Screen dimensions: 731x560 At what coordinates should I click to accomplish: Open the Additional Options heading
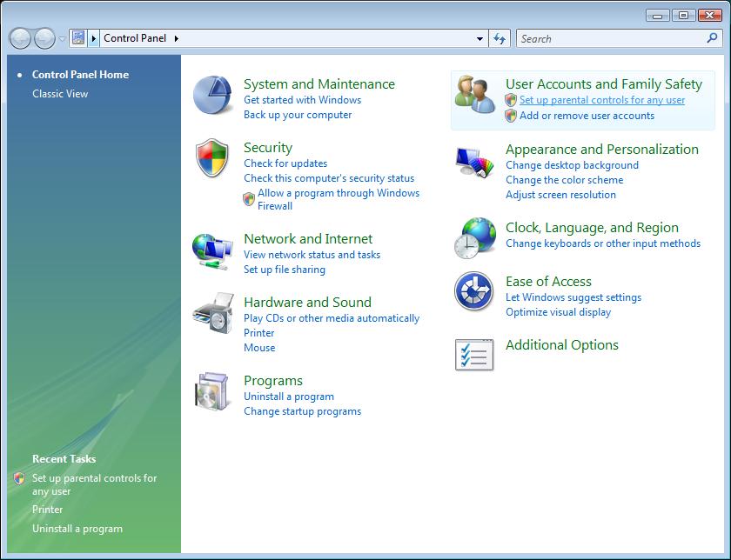(x=562, y=344)
